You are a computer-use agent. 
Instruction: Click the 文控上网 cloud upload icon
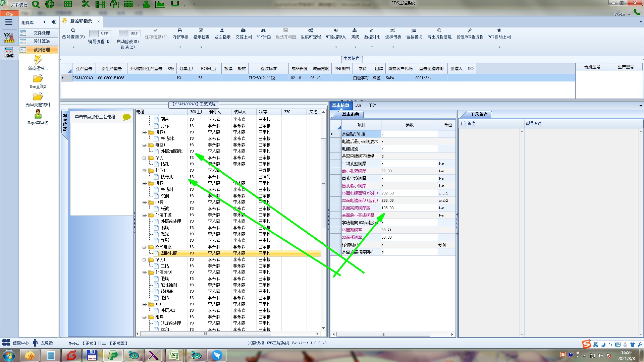point(243,31)
